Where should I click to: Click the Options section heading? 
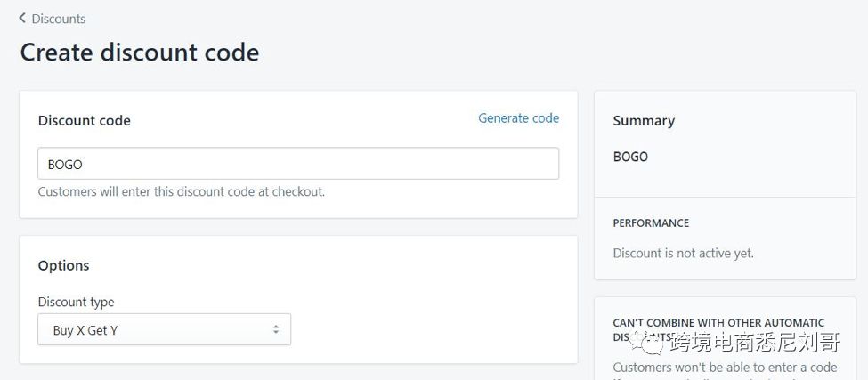tap(64, 265)
